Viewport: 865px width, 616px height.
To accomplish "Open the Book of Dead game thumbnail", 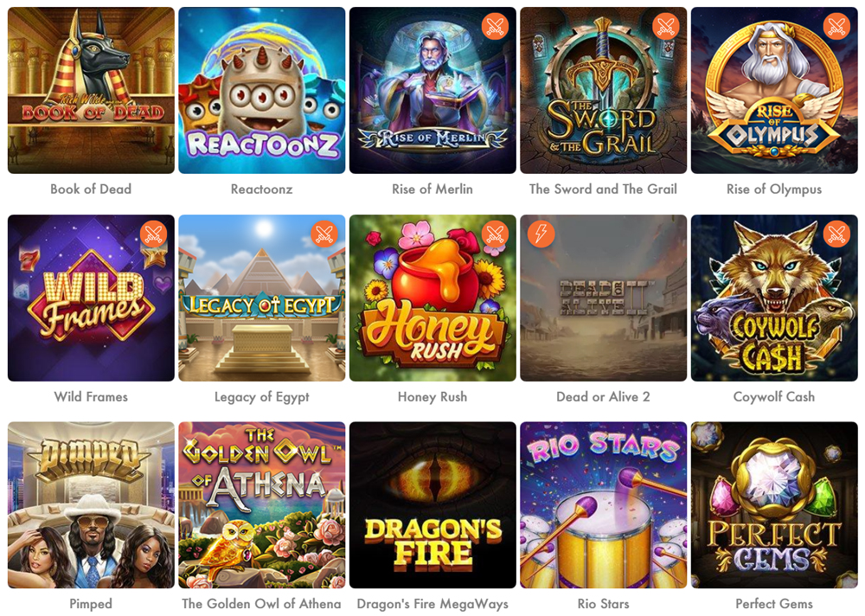I will 91,91.
